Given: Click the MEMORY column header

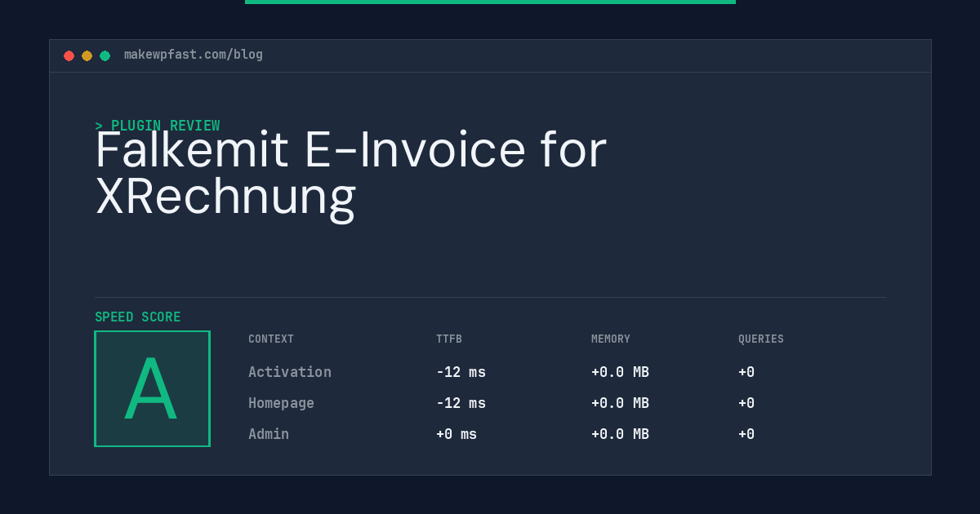Looking at the screenshot, I should 611,339.
